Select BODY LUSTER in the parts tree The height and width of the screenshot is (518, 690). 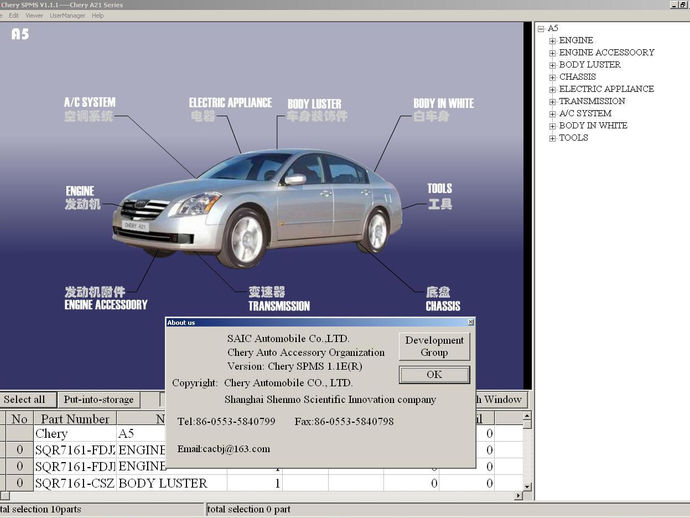(590, 65)
